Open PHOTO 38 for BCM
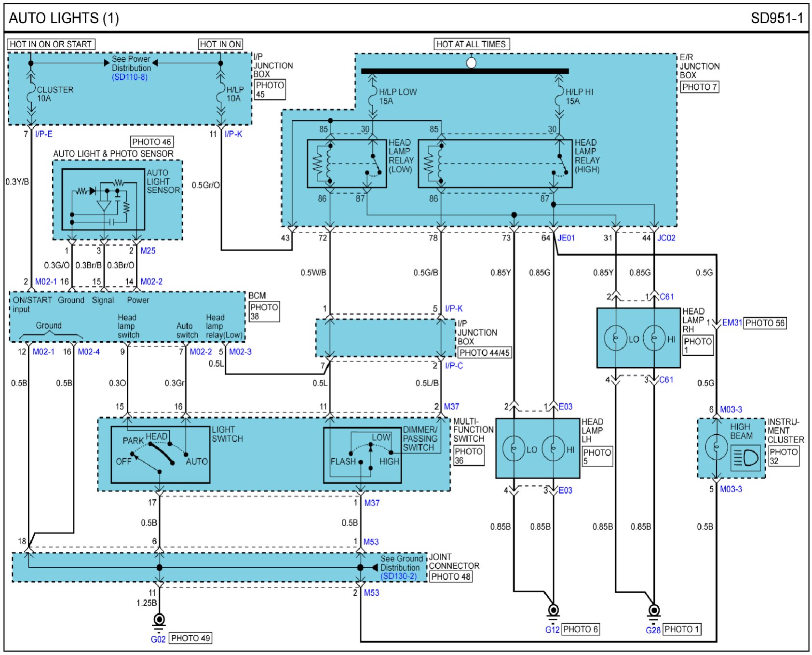The image size is (812, 655). [x=264, y=311]
